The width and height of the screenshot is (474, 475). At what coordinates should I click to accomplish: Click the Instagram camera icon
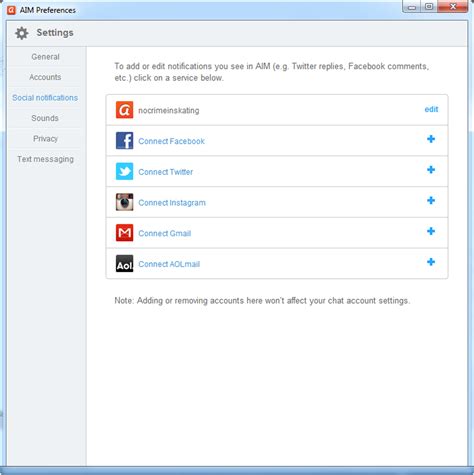pos(124,202)
